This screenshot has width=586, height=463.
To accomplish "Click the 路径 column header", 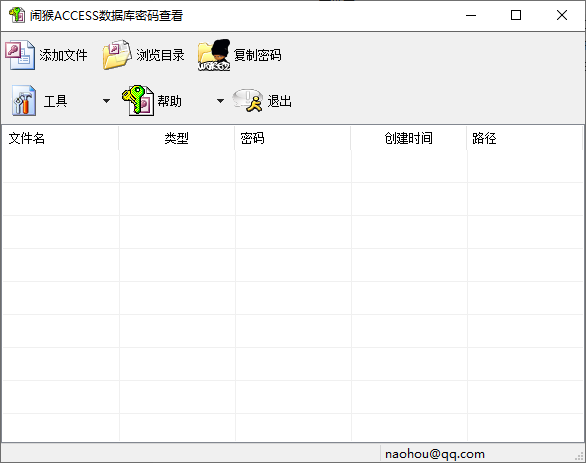I will tap(525, 138).
